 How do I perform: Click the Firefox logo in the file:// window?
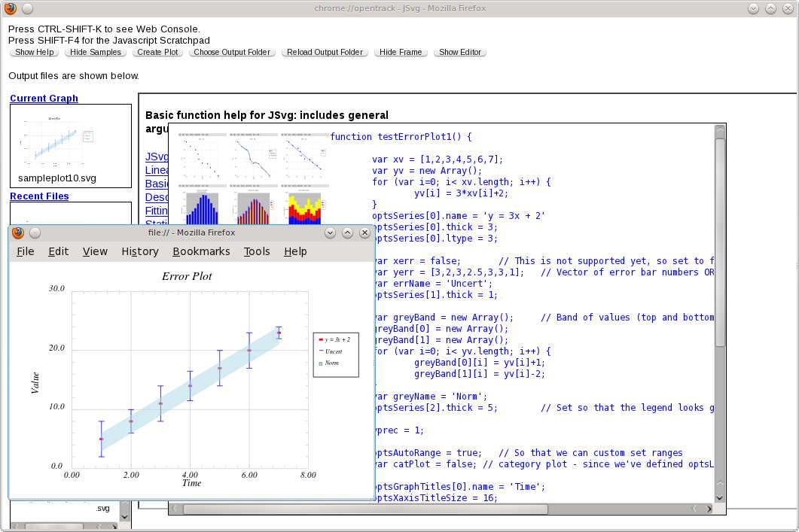tap(18, 233)
